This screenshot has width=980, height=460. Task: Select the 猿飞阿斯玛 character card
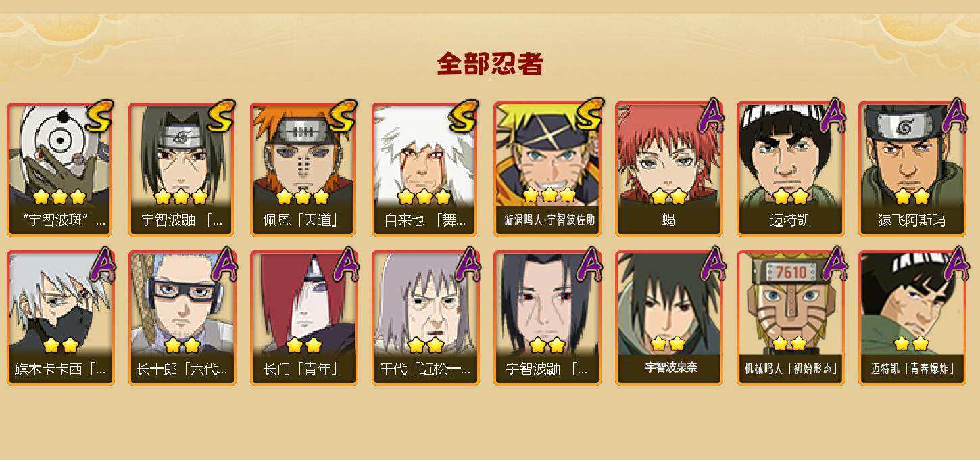pyautogui.click(x=912, y=169)
